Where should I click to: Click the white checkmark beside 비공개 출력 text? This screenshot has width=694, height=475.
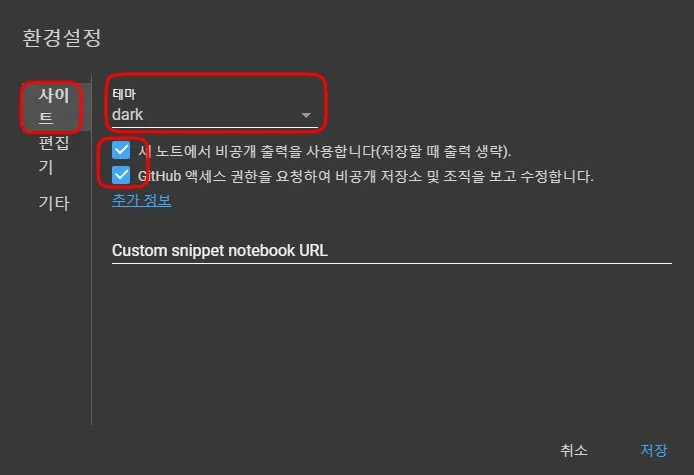121,151
